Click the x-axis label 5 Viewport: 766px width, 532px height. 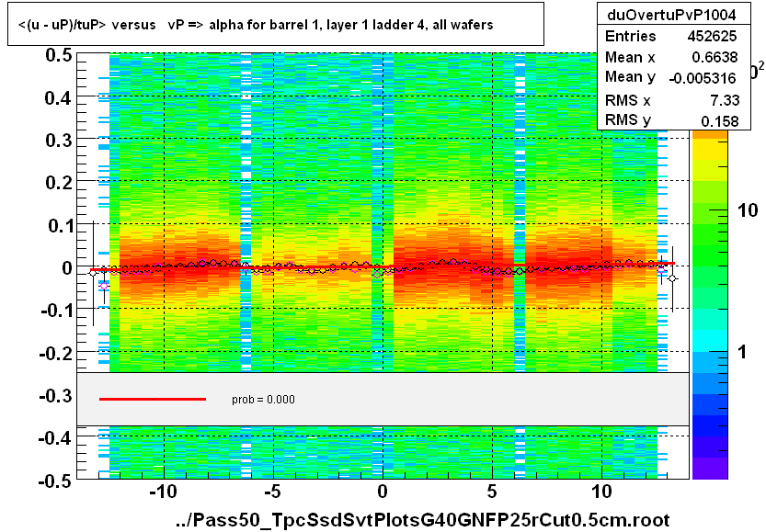(x=492, y=492)
